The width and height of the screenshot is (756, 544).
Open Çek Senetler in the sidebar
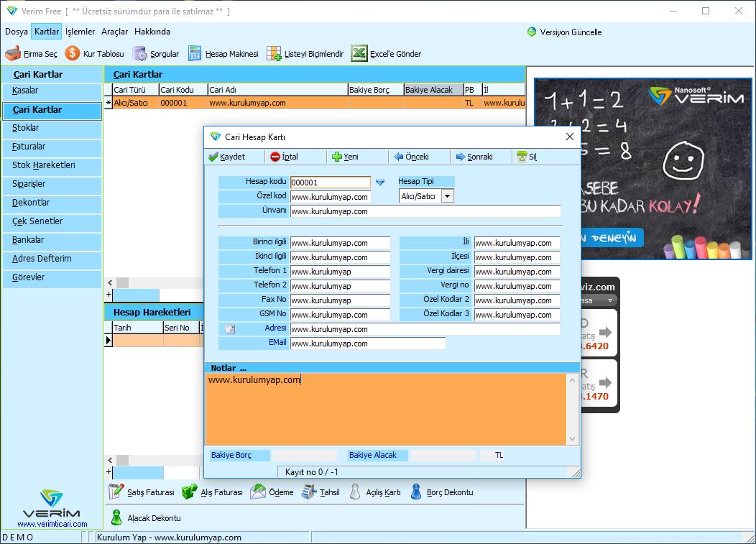coord(52,221)
